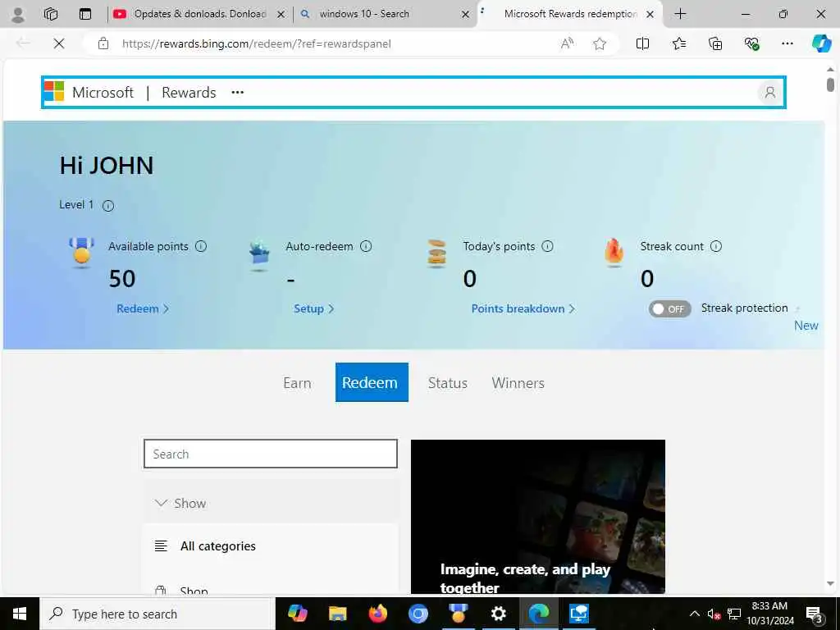Launch Firefox from taskbar

(377, 614)
